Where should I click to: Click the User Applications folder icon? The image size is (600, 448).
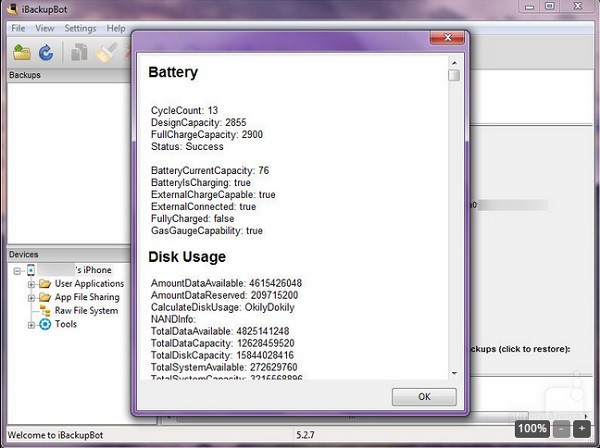45,284
